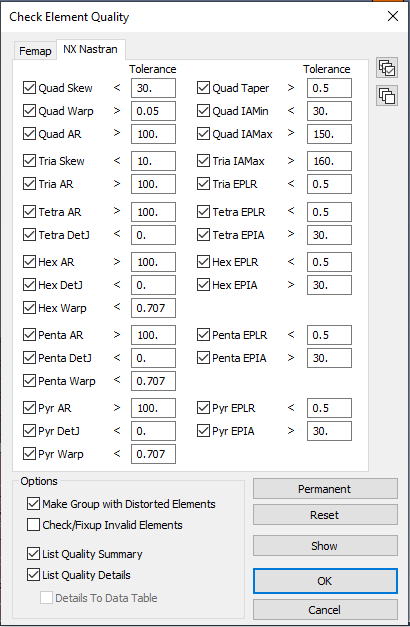This screenshot has height=627, width=410.
Task: Click the Show button
Action: tap(325, 546)
